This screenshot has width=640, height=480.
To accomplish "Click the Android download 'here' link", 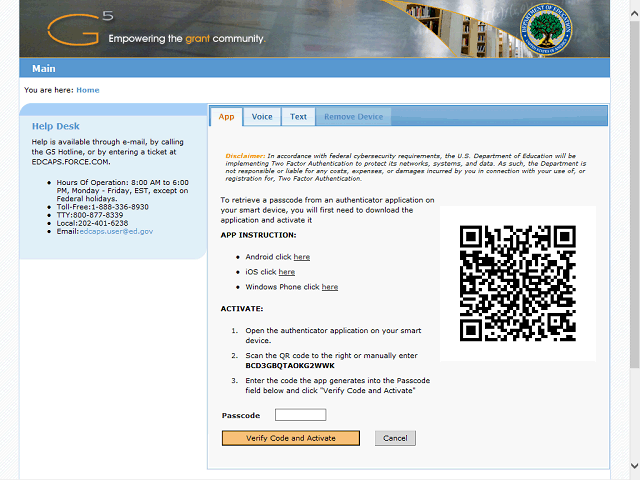I will pos(301,257).
